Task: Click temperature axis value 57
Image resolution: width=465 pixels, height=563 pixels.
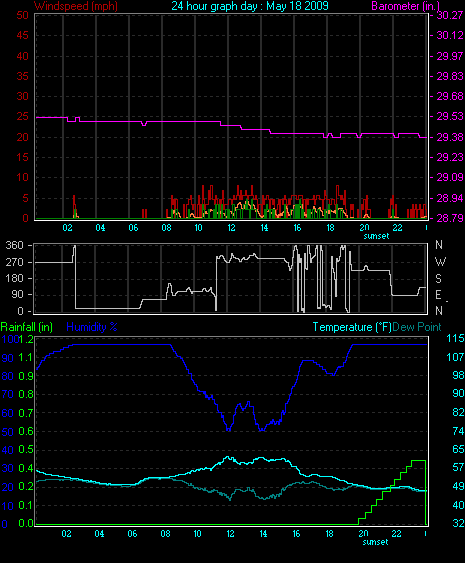Action: pos(458,467)
